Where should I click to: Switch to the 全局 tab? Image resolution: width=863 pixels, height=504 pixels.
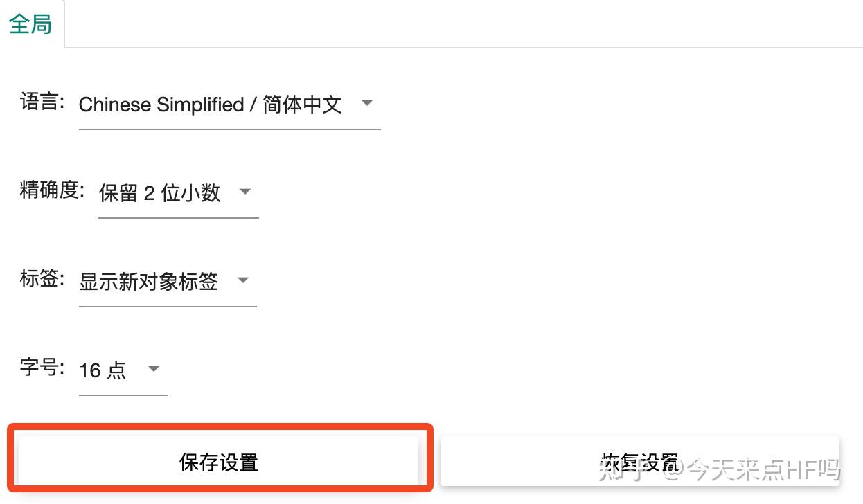click(31, 24)
